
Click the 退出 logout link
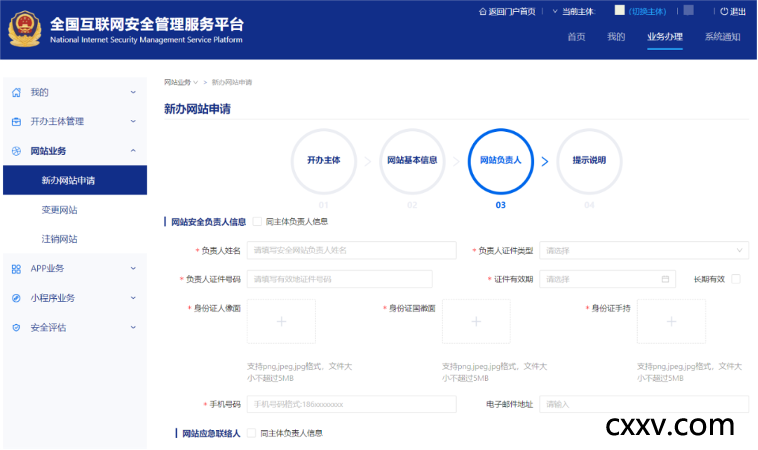pos(733,11)
